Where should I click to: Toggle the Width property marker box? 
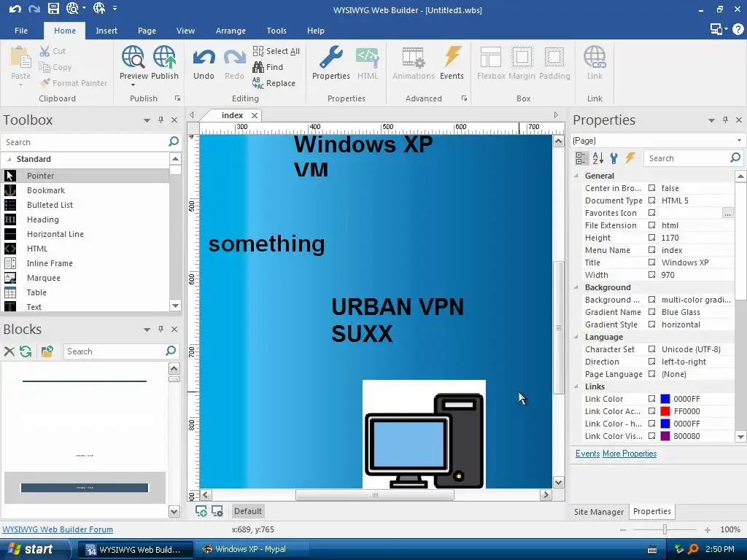click(651, 275)
